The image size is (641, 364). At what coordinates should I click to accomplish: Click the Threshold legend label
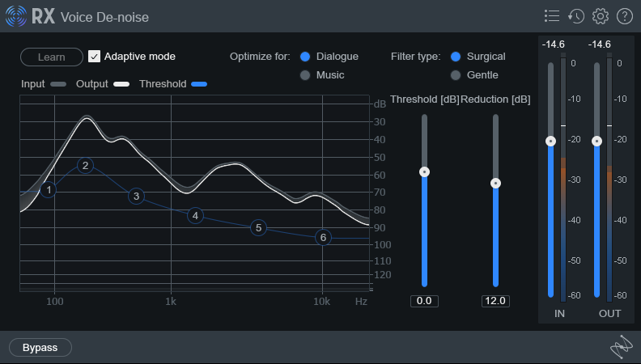163,84
